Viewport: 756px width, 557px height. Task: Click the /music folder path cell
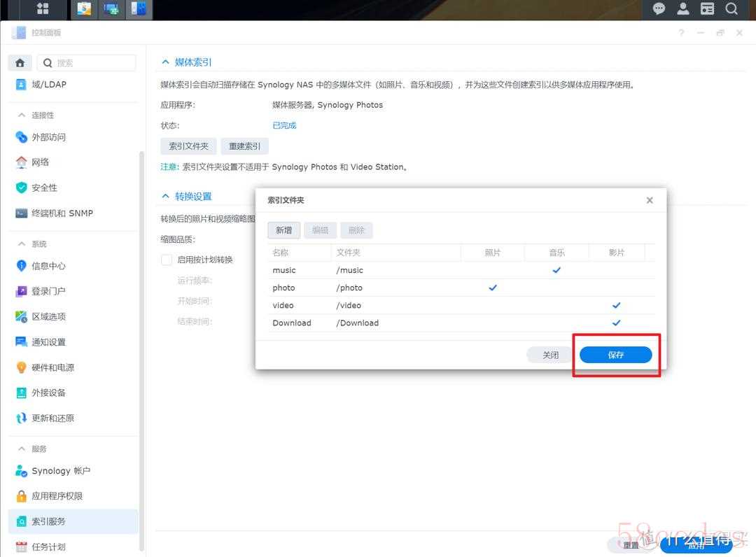pos(349,270)
